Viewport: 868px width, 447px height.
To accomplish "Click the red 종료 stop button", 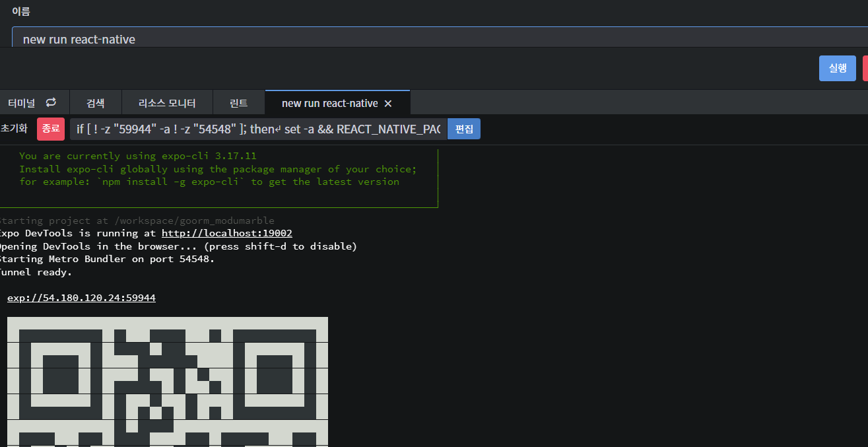I will pos(51,129).
